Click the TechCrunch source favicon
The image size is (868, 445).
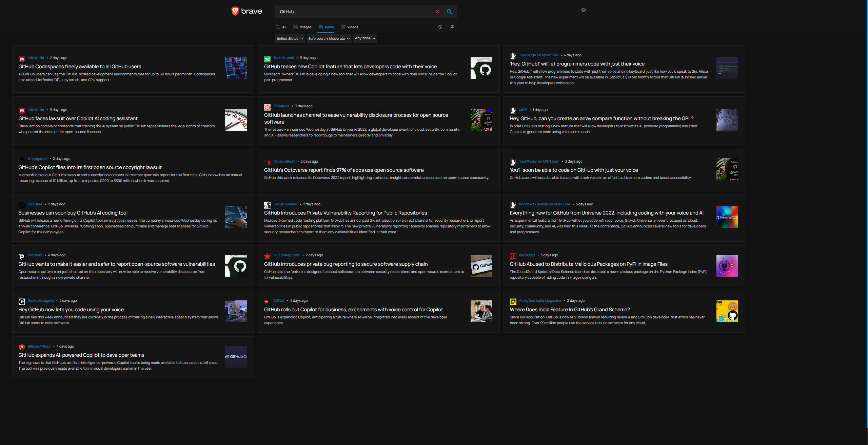click(267, 58)
